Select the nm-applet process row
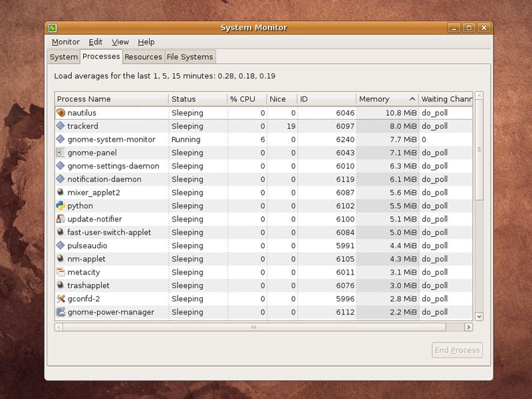 (199, 259)
